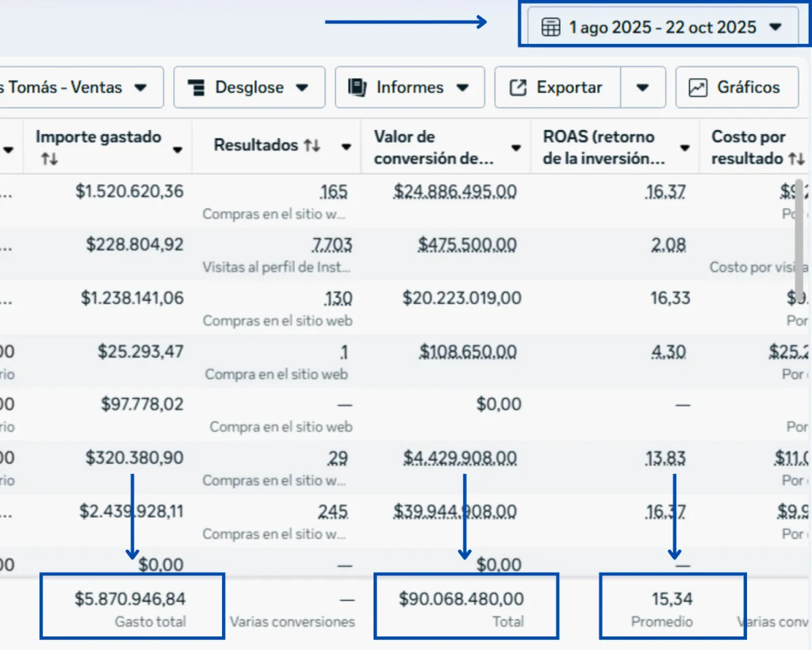
Task: Click the Desglose breakdown icon
Action: (197, 87)
